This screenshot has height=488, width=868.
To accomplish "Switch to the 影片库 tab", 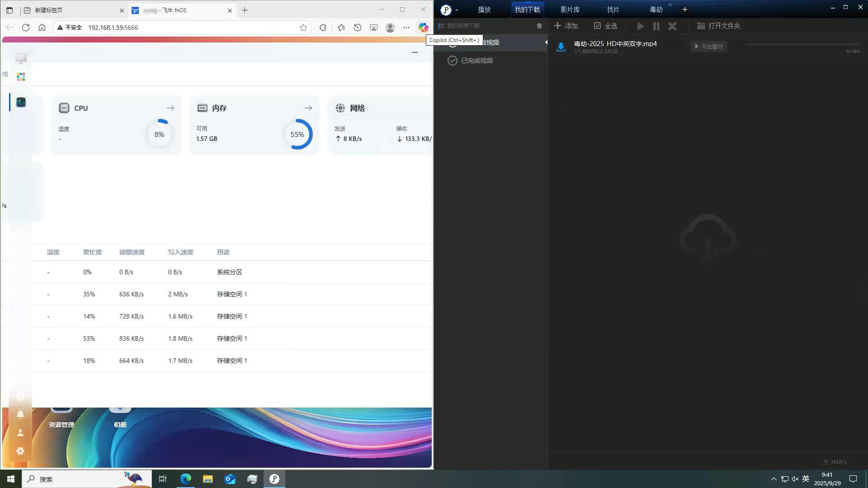I will [x=570, y=9].
